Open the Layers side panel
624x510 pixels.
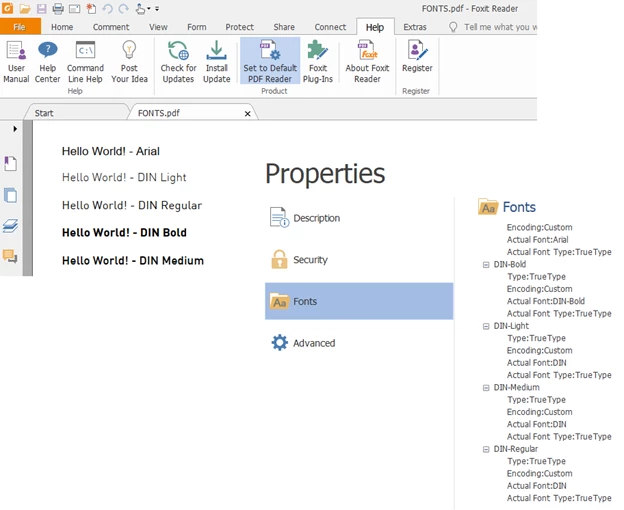point(10,226)
